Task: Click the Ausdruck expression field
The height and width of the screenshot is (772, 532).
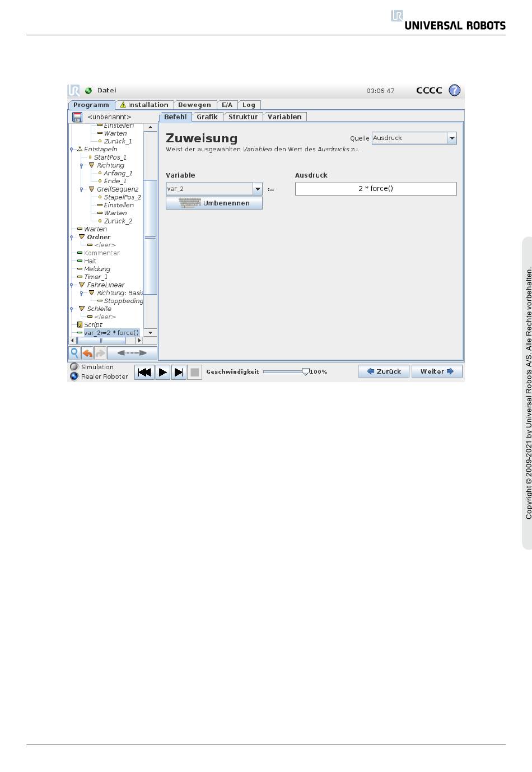Action: (x=376, y=189)
